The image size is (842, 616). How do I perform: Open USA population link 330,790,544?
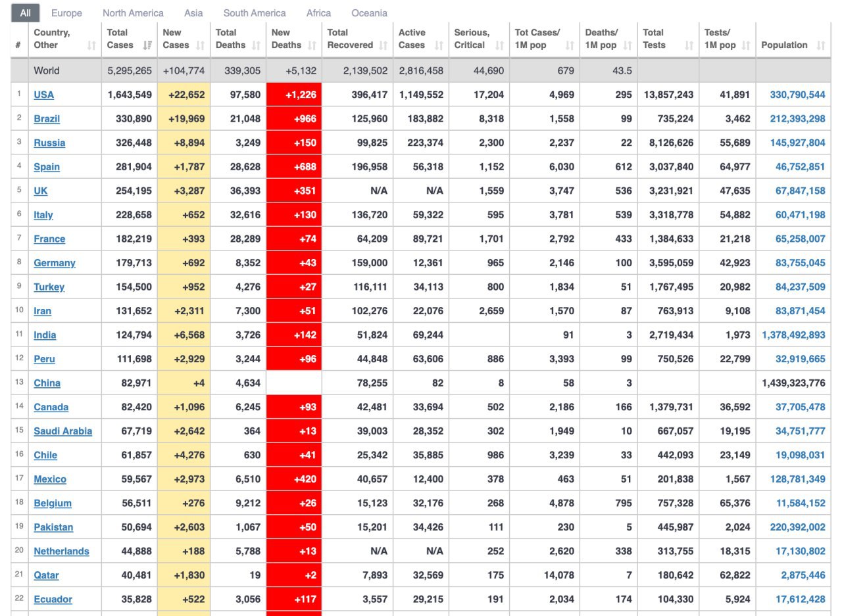[797, 95]
